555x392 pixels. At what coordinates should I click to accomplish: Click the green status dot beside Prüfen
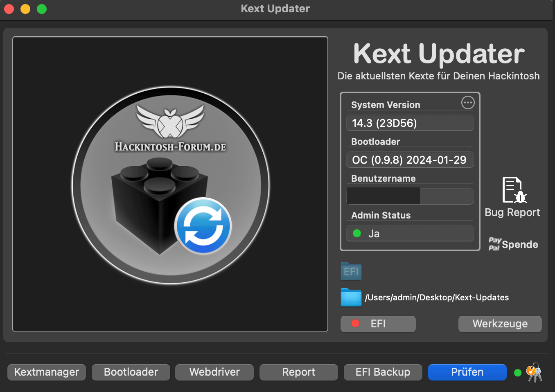[517, 372]
